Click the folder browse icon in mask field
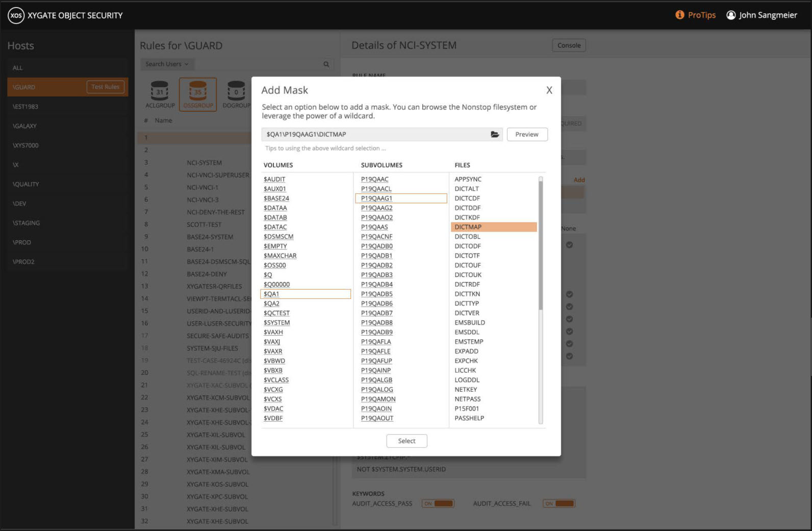812x531 pixels. pyautogui.click(x=494, y=134)
